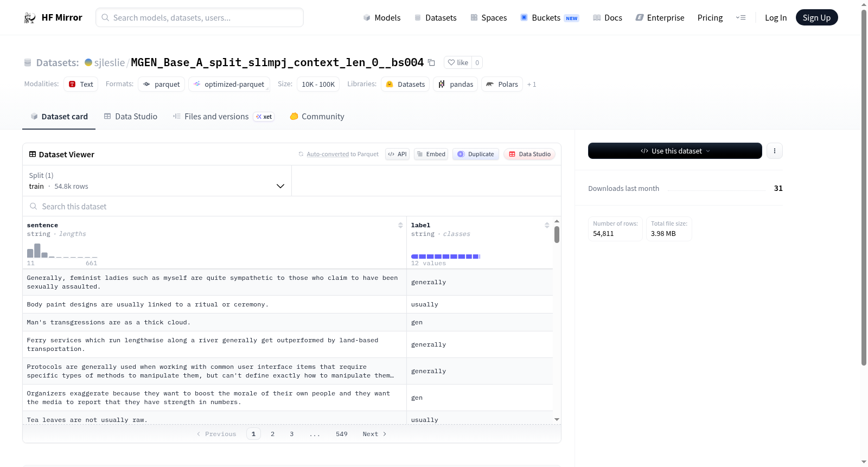This screenshot has width=868, height=467.
Task: Go to page 3 of the viewer
Action: [292, 434]
